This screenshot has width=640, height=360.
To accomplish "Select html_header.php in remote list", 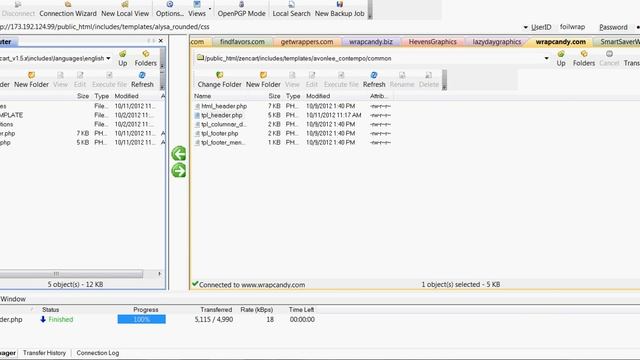I will pos(224,106).
